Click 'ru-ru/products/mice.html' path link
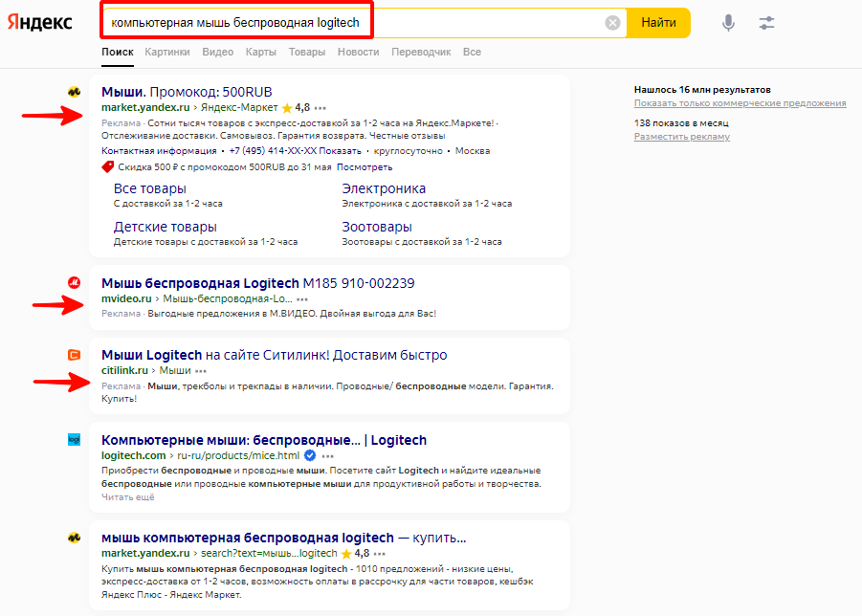The height and width of the screenshot is (616, 862). pyautogui.click(x=238, y=455)
